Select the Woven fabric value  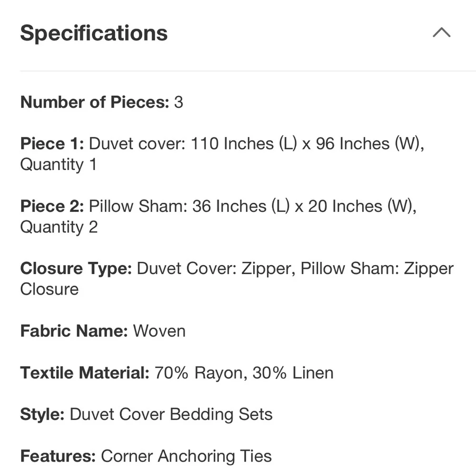159,331
